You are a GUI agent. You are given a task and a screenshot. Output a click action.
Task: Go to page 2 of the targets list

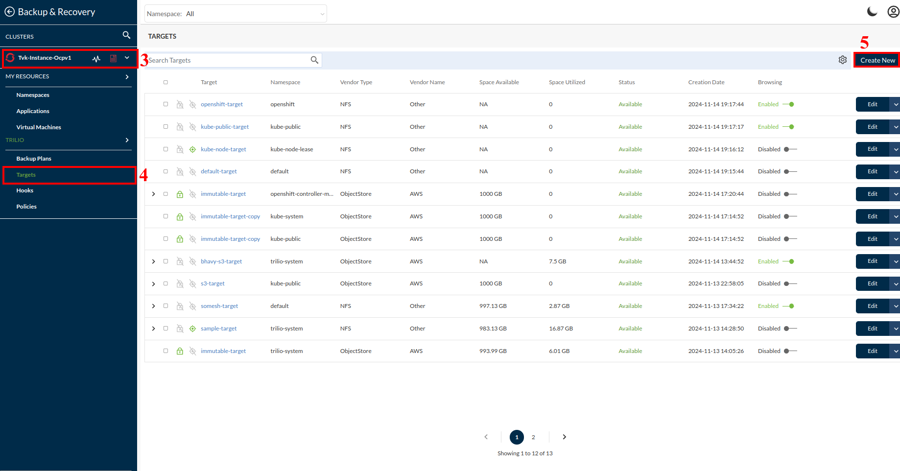(533, 437)
